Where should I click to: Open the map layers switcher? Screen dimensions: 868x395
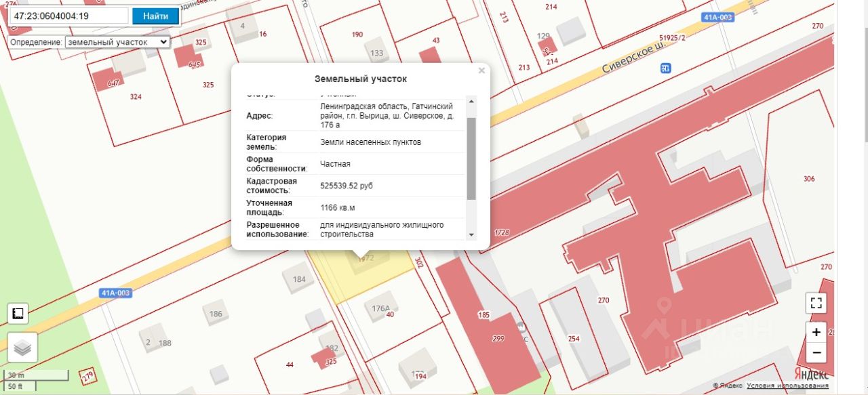(x=22, y=348)
